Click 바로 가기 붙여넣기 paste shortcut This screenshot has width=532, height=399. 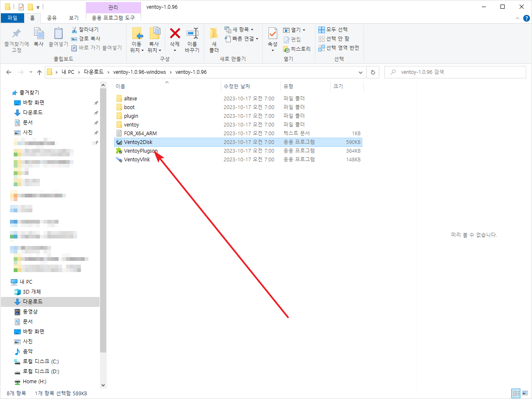tap(97, 48)
